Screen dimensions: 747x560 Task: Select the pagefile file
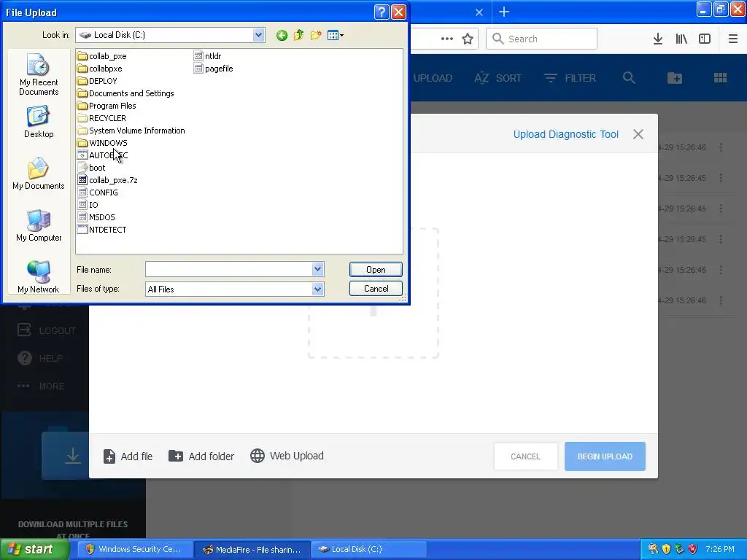214,69
